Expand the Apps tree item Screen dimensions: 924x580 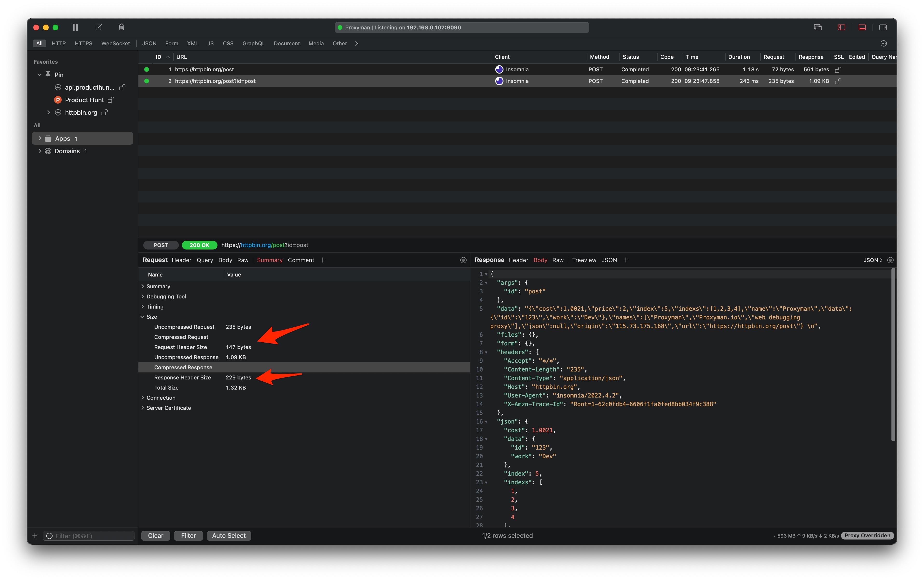pyautogui.click(x=40, y=138)
